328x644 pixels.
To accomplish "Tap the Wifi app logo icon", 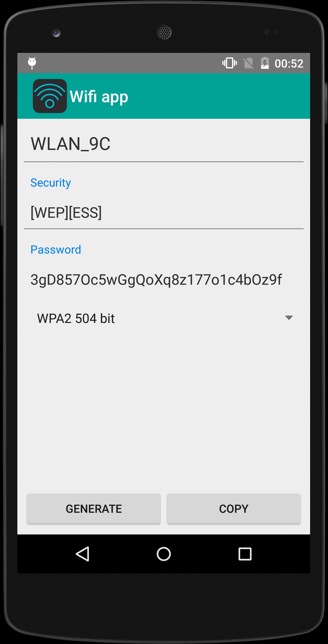I will [x=50, y=96].
